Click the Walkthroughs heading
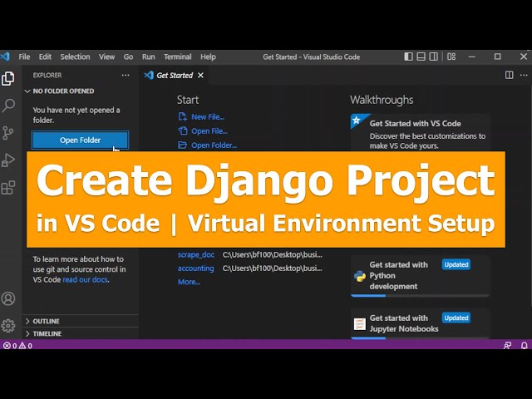The height and width of the screenshot is (399, 532). pos(382,100)
